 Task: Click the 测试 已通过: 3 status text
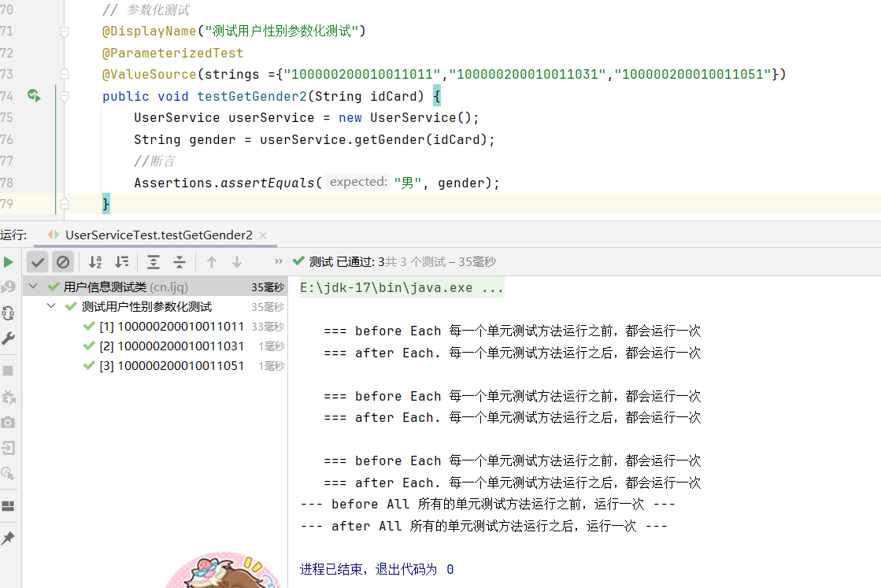(346, 261)
